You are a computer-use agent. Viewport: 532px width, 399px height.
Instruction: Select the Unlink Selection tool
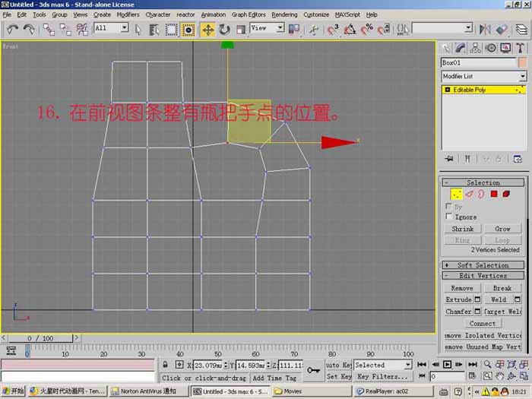point(65,30)
